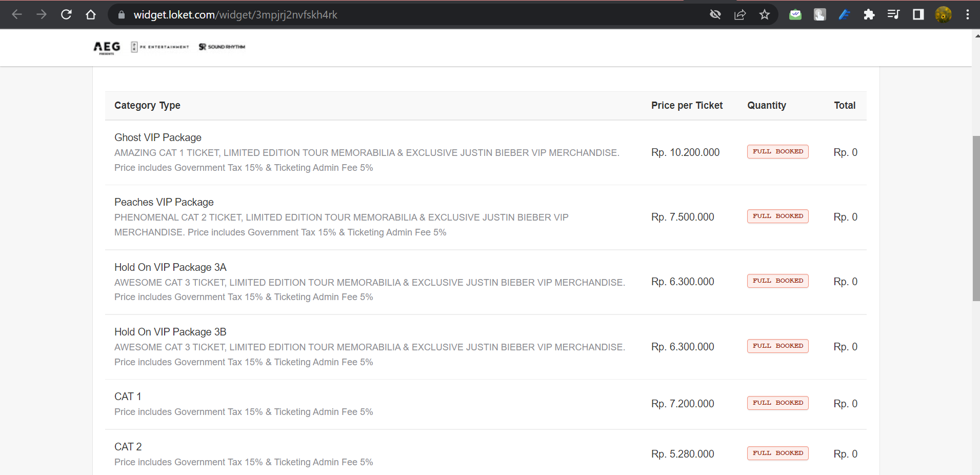Select the Category Type header
980x475 pixels.
pyautogui.click(x=147, y=105)
